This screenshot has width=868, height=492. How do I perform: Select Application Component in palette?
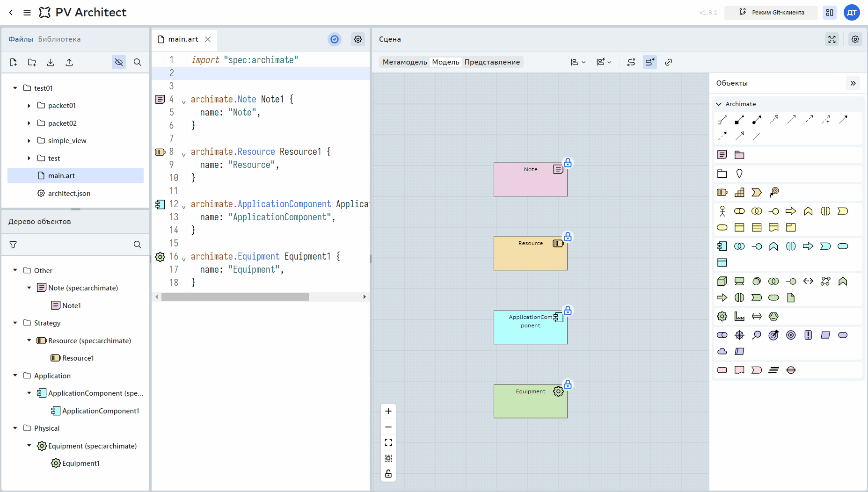(722, 246)
